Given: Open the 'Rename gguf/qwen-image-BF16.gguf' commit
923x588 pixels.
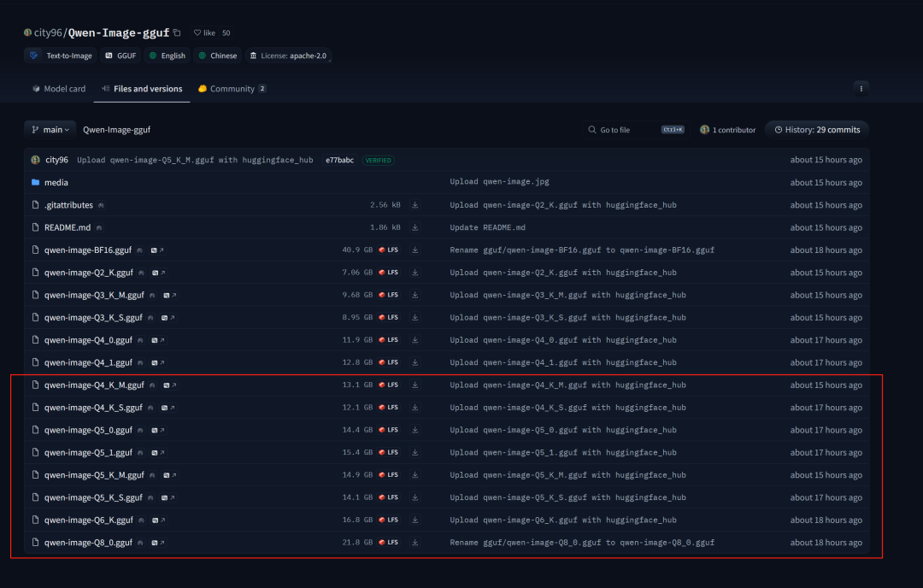Looking at the screenshot, I should (x=582, y=250).
